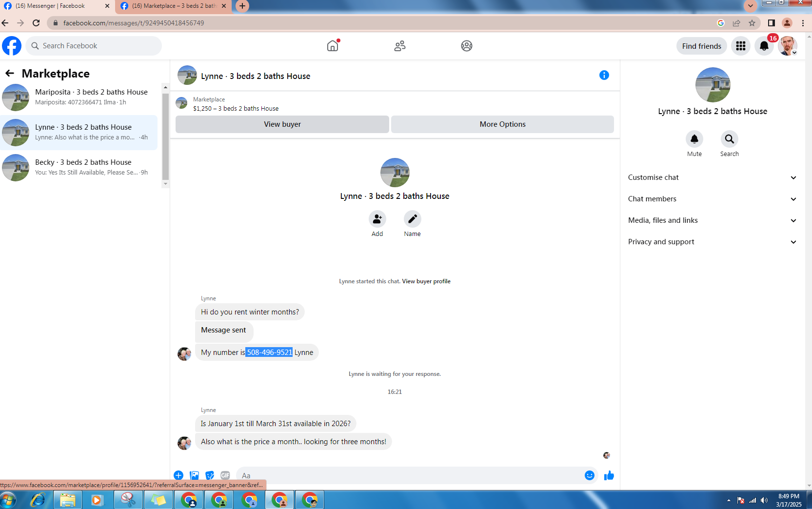Click the More Options button
This screenshot has width=812, height=509.
point(502,124)
